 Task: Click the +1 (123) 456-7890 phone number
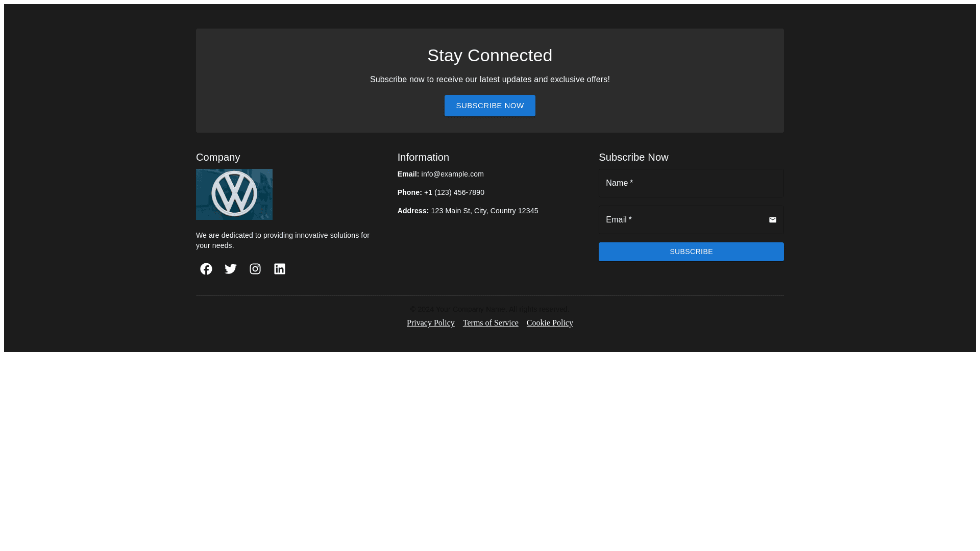(x=454, y=192)
